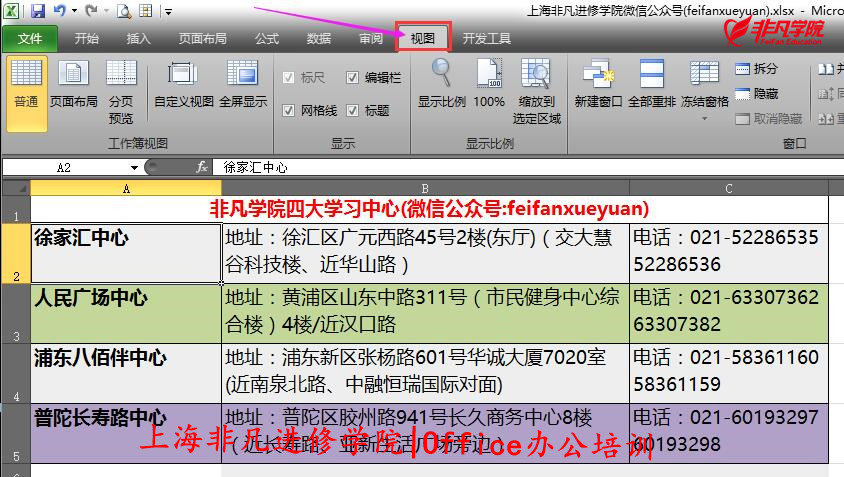Click 取消隐藏 unhide window
Image resolution: width=844 pixels, height=477 pixels.
point(769,118)
